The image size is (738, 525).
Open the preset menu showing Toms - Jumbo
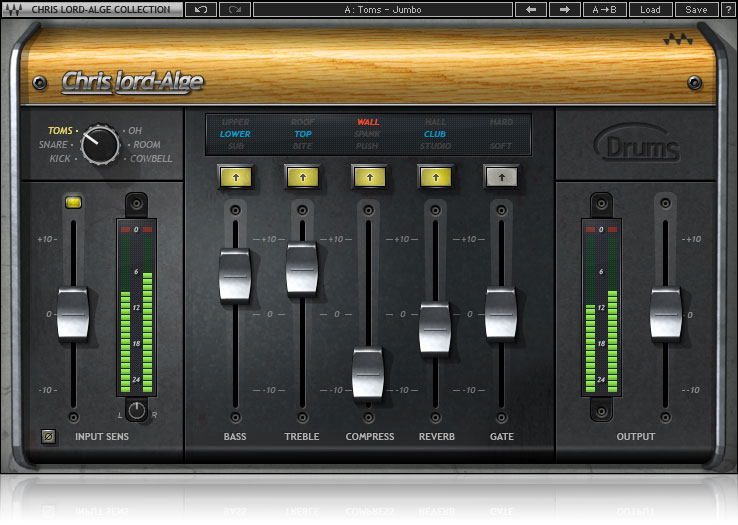(x=382, y=9)
